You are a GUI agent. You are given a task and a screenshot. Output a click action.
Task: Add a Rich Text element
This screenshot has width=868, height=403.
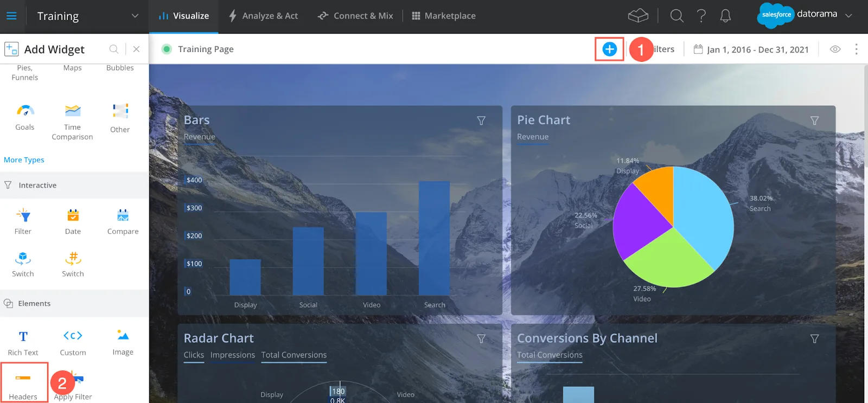(23, 343)
